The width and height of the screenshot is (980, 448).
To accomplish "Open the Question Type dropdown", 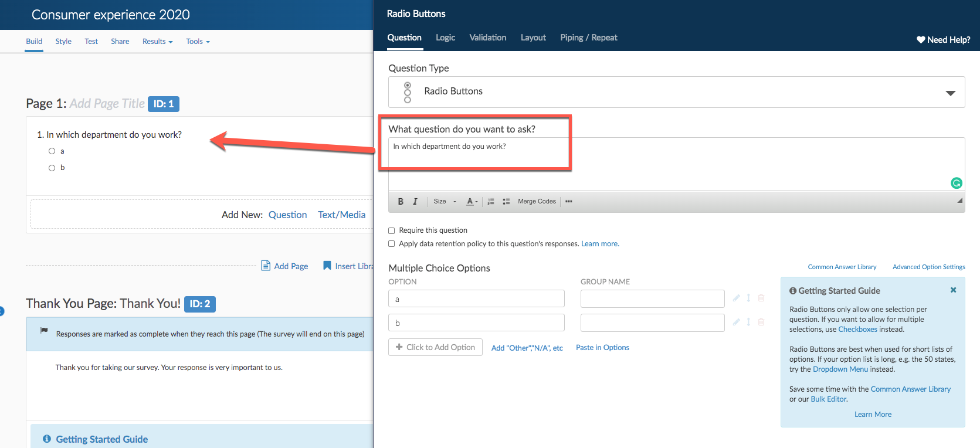I will [676, 92].
